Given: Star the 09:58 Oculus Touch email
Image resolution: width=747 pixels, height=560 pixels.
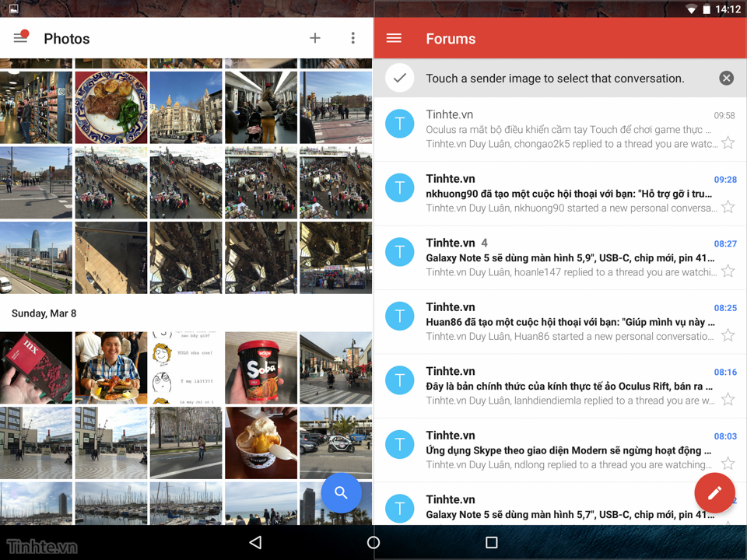Looking at the screenshot, I should coord(728,142).
